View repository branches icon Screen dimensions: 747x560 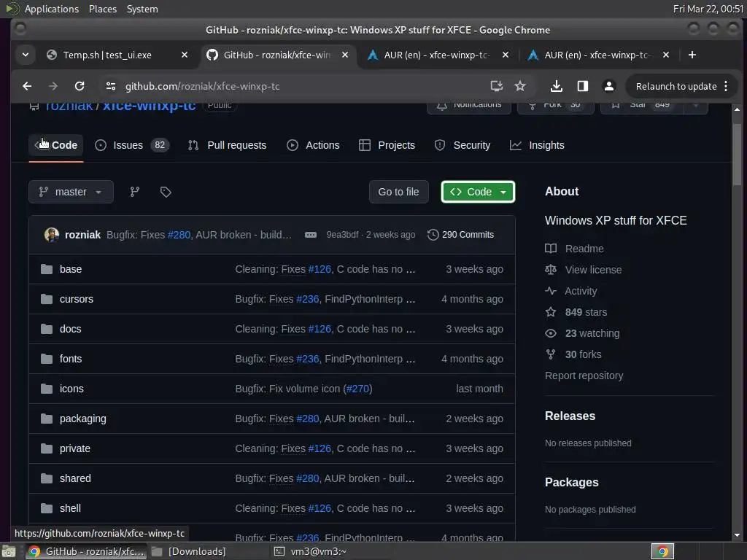(135, 192)
